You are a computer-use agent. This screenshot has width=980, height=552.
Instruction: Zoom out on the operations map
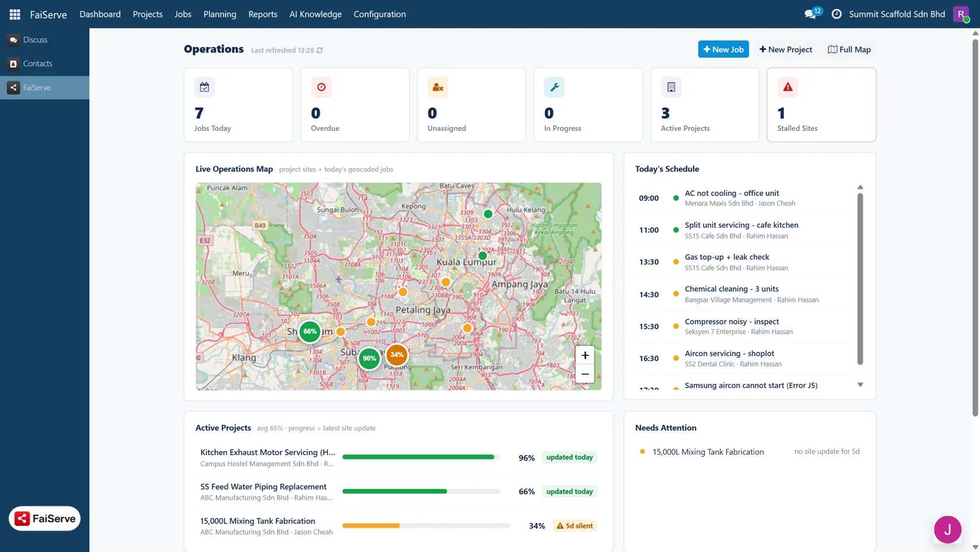coord(585,374)
